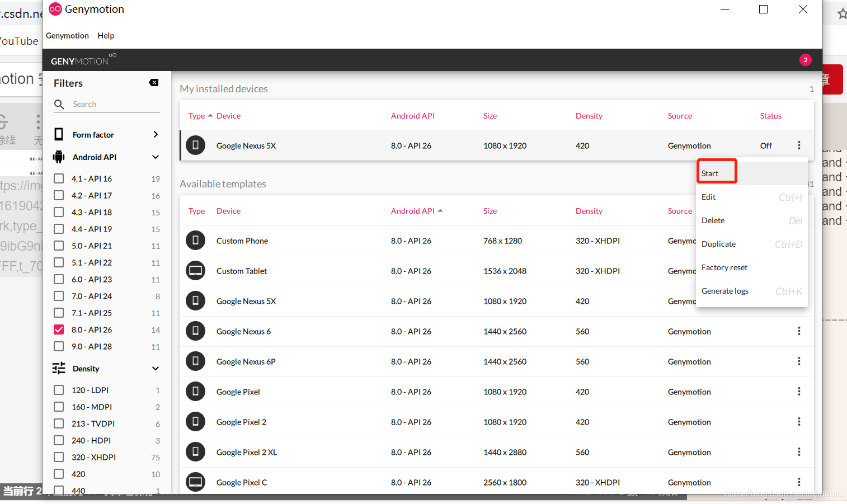Check the 120 - LDPI density filter
The height and width of the screenshot is (504, 847).
(59, 390)
